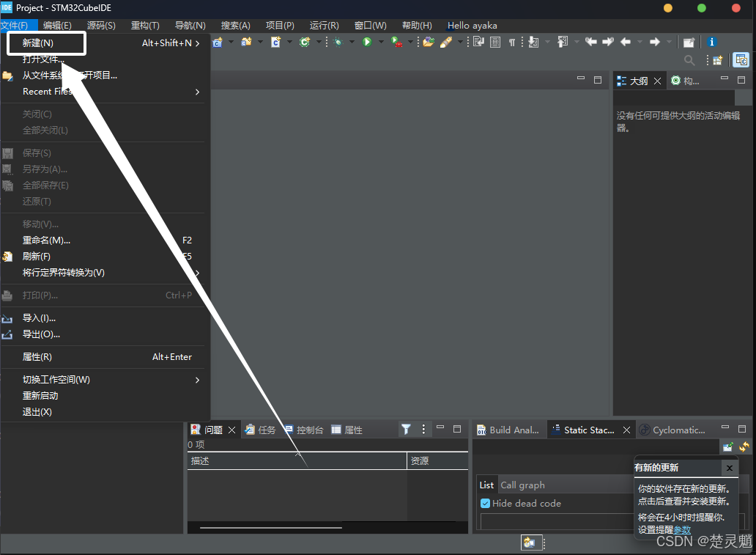The width and height of the screenshot is (756, 555).
Task: Click the 资源 column header
Action: [438, 461]
